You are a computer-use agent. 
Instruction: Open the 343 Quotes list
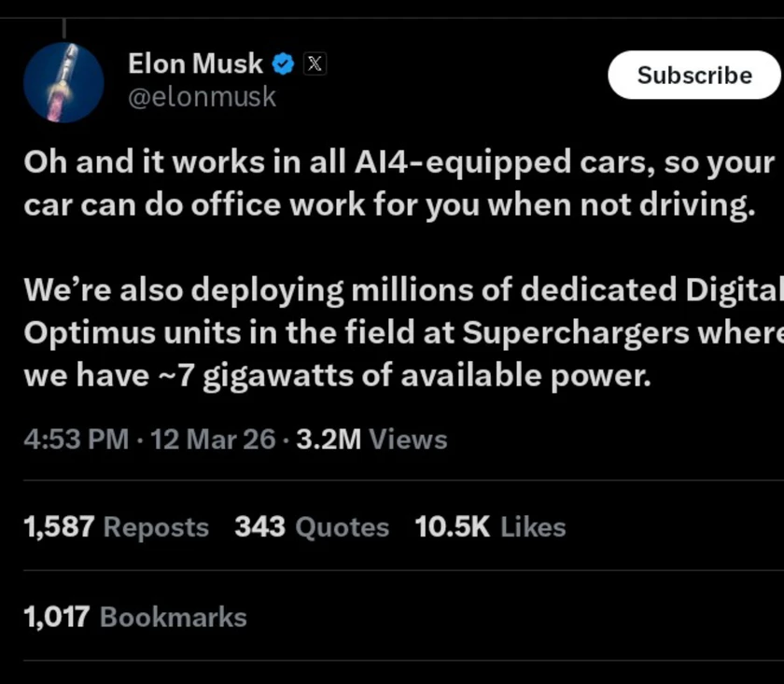pyautogui.click(x=312, y=527)
